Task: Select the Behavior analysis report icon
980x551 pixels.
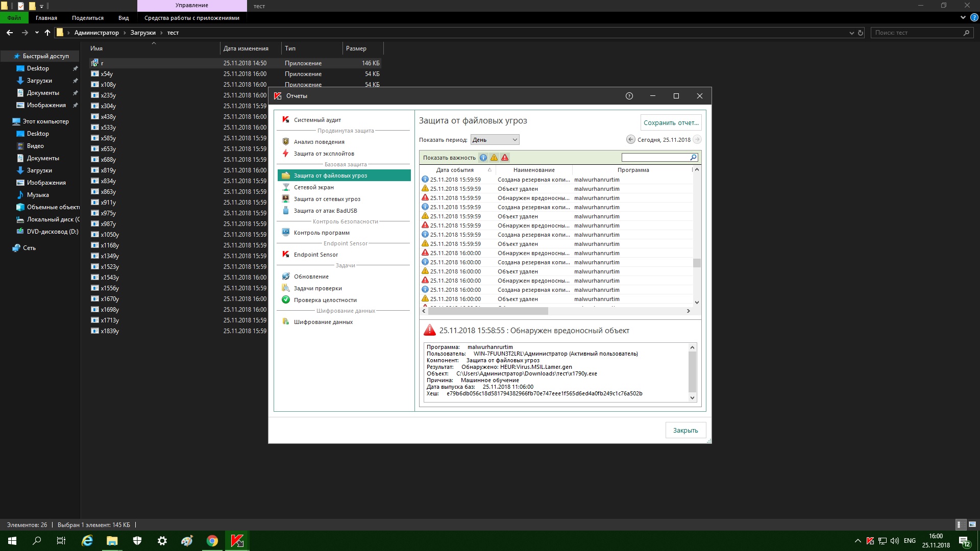Action: click(286, 142)
